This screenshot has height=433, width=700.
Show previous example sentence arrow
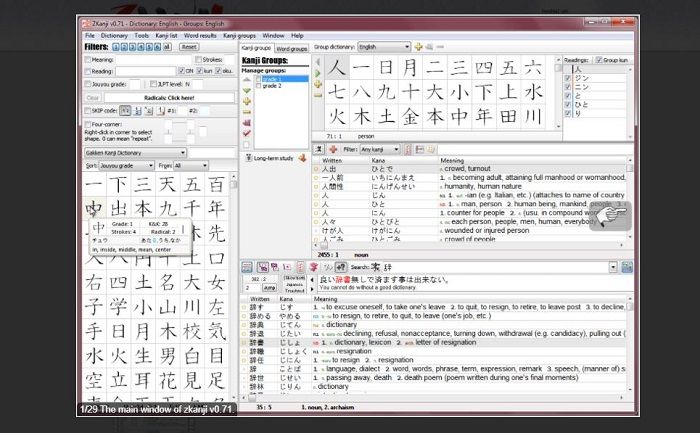coord(312,280)
